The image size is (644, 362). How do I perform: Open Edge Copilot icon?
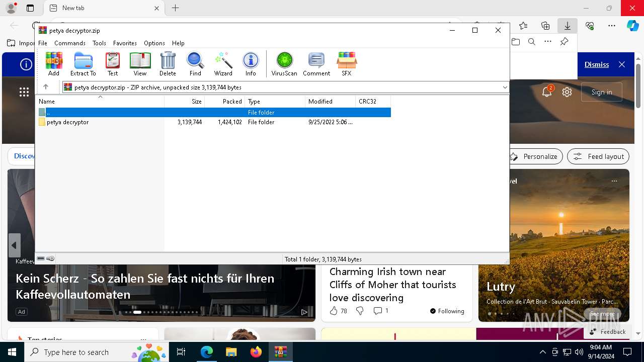pyautogui.click(x=632, y=26)
